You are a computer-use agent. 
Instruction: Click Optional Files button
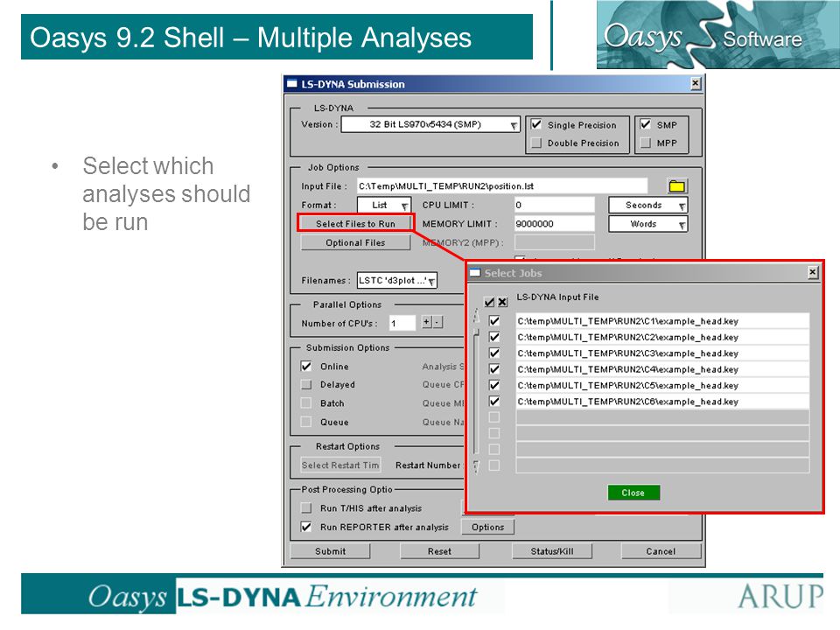pyautogui.click(x=356, y=242)
